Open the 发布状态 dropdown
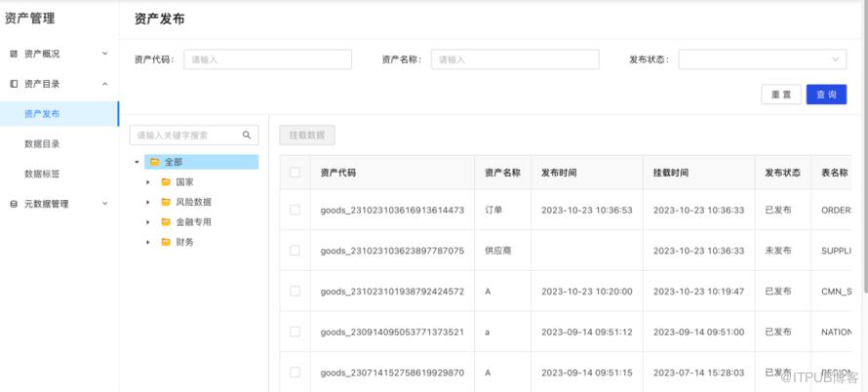This screenshot has height=392, width=868. [x=762, y=59]
